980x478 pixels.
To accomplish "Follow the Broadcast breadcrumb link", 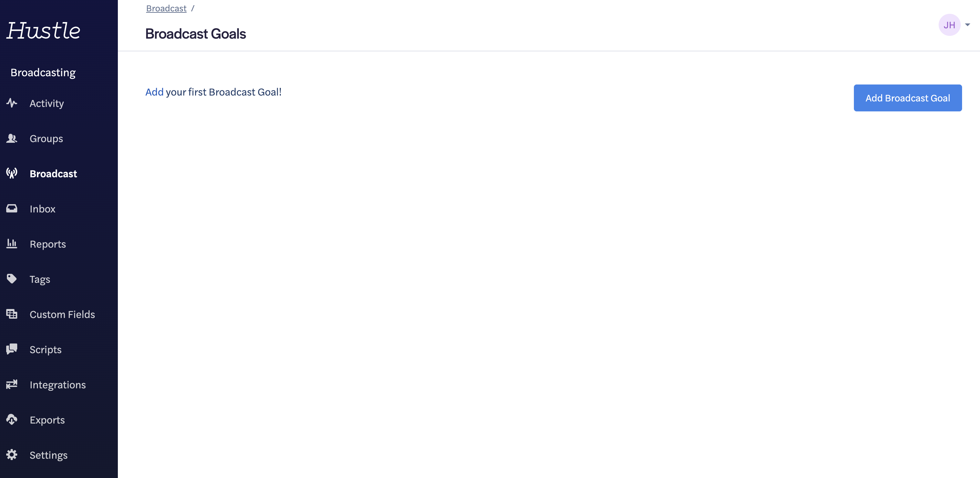I will click(x=166, y=8).
